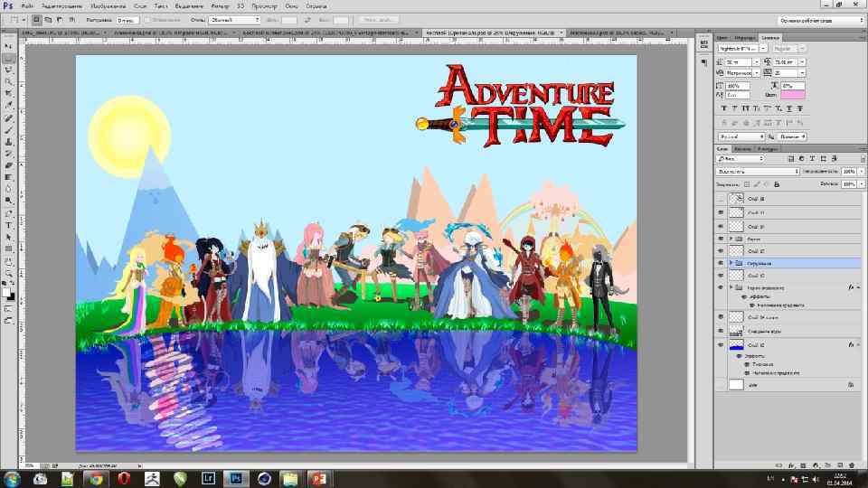Click Intersect with selection mode icon

pos(71,20)
